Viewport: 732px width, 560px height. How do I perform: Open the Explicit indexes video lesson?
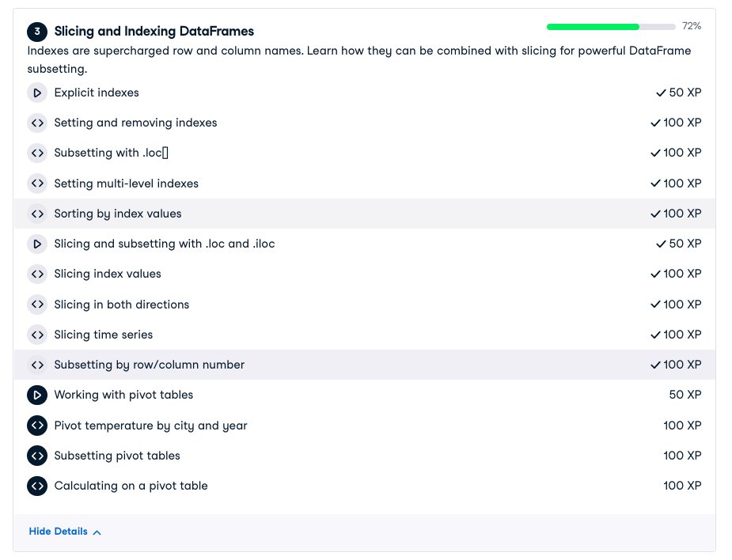pyautogui.click(x=97, y=93)
